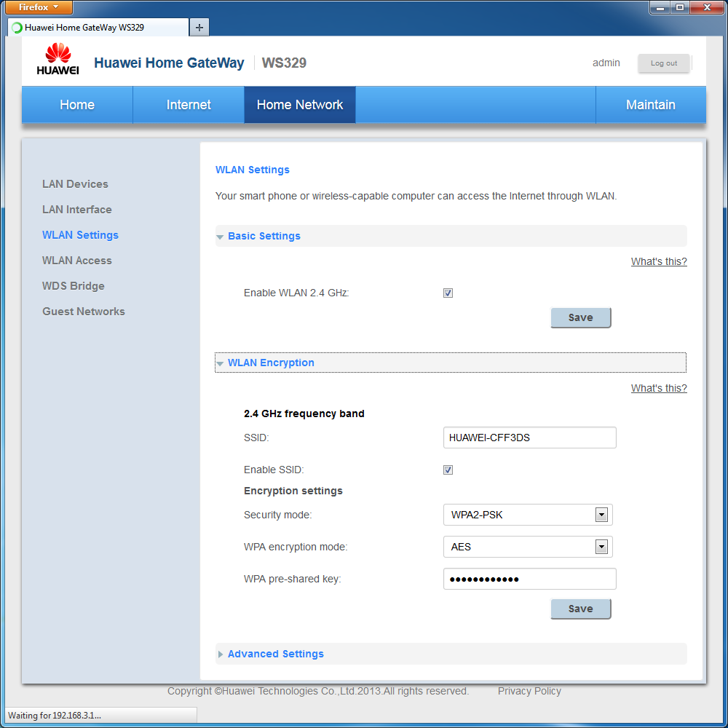Toggle the Enable SSID checkbox

pos(448,470)
